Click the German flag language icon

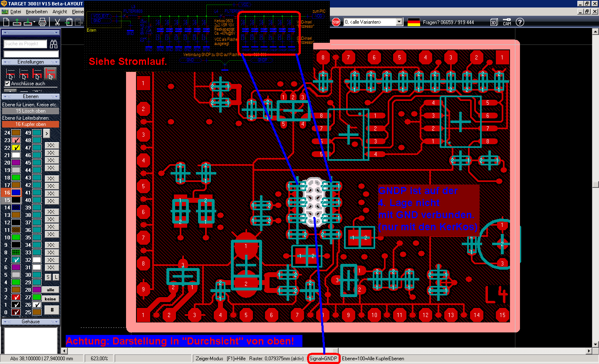pyautogui.click(x=414, y=22)
